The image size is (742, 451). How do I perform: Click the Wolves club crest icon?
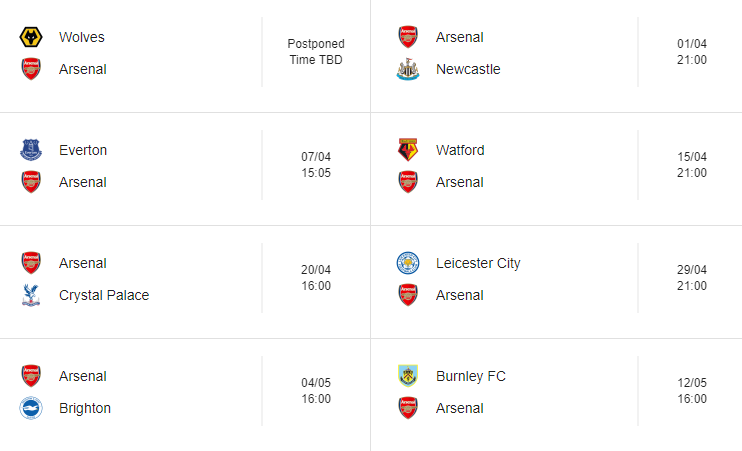[31, 38]
